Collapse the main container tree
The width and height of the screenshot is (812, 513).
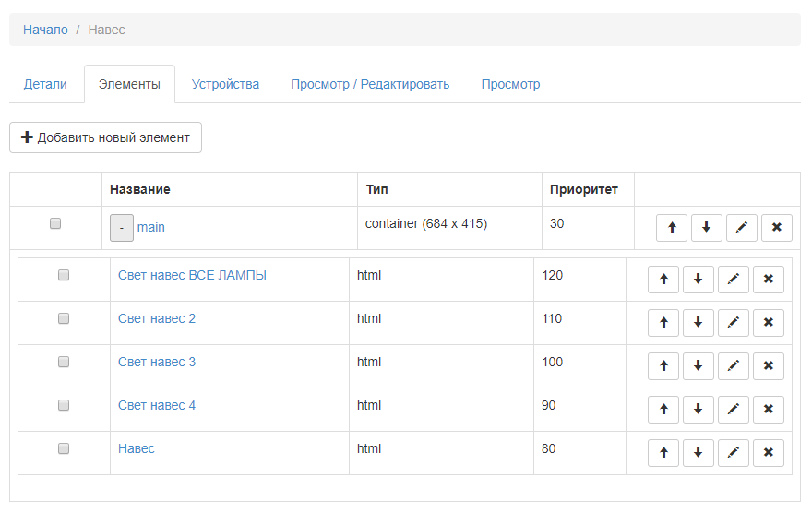tap(121, 228)
